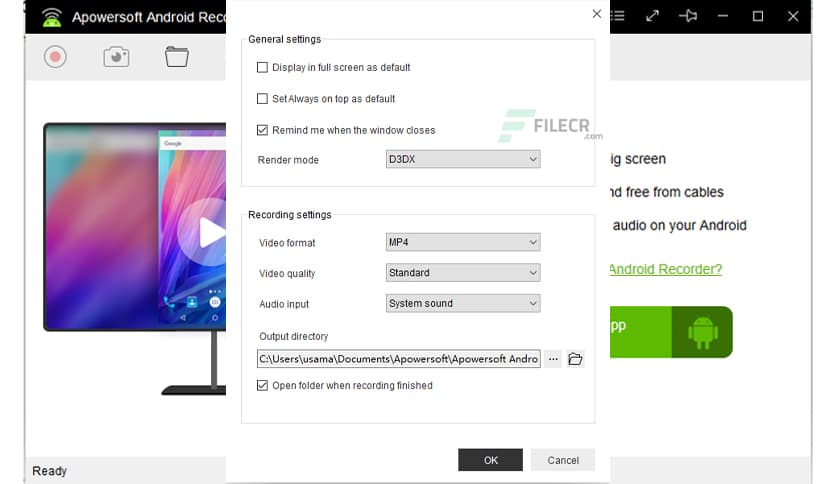Close the settings dialog with the X
Viewport: 836px width, 484px height.
pyautogui.click(x=597, y=14)
